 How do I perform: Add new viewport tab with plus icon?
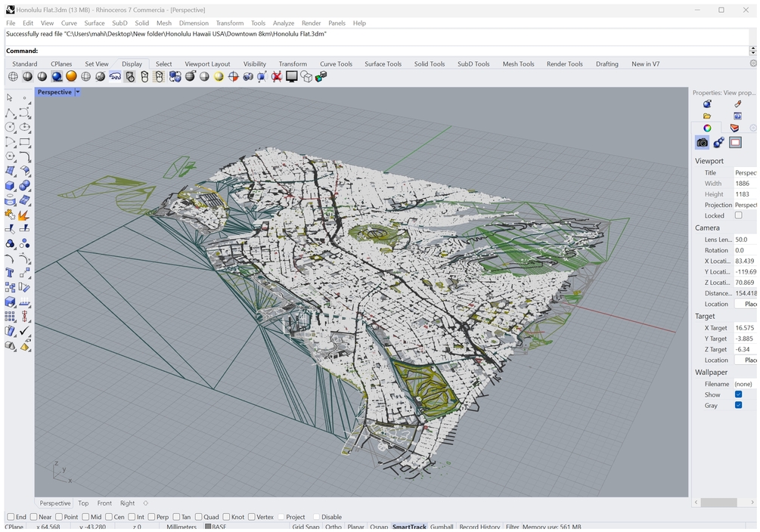(145, 503)
